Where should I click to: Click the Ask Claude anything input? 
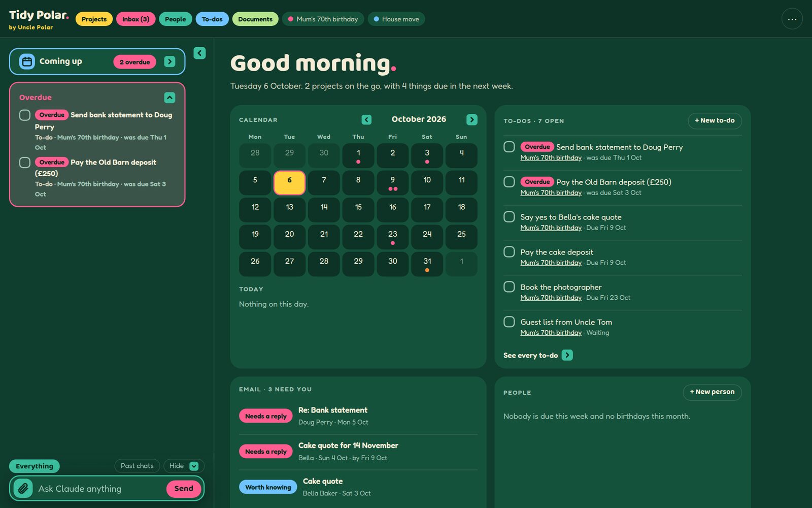[99, 489]
